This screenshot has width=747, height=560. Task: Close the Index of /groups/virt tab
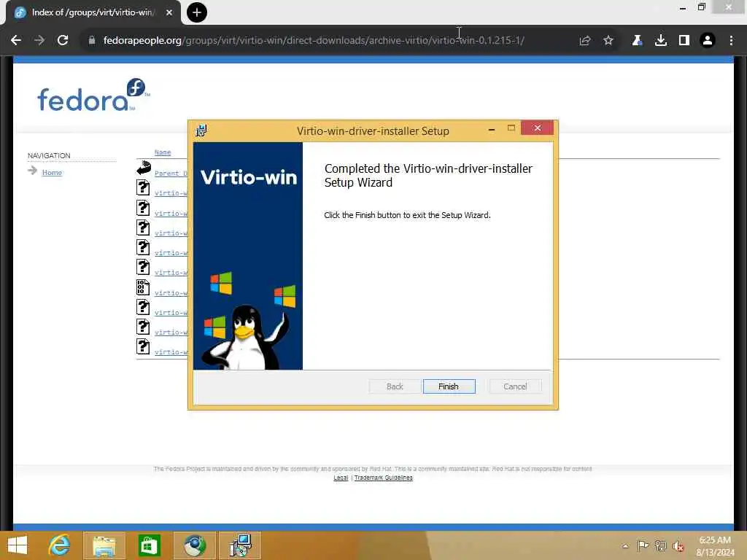(169, 12)
